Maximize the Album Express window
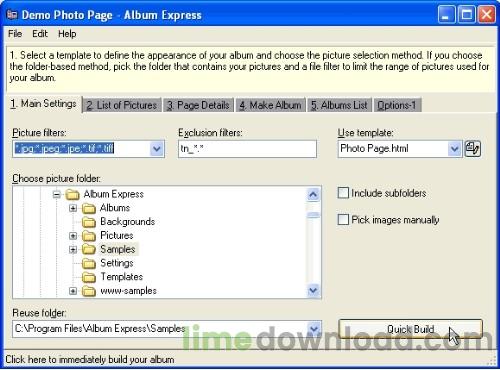Viewport: 500px width, 370px height. (x=466, y=15)
